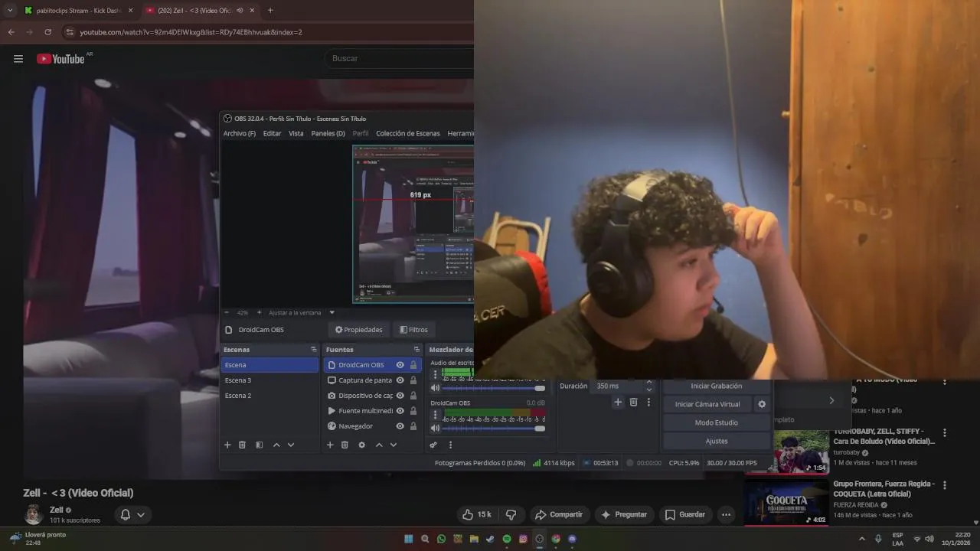
Task: Unlock the Captura de pantalla source
Action: click(413, 380)
